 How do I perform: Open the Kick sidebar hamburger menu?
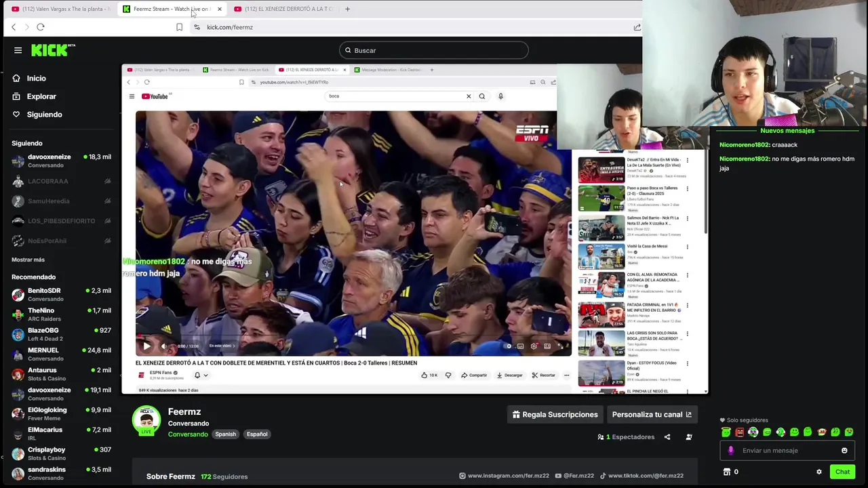pyautogui.click(x=18, y=50)
